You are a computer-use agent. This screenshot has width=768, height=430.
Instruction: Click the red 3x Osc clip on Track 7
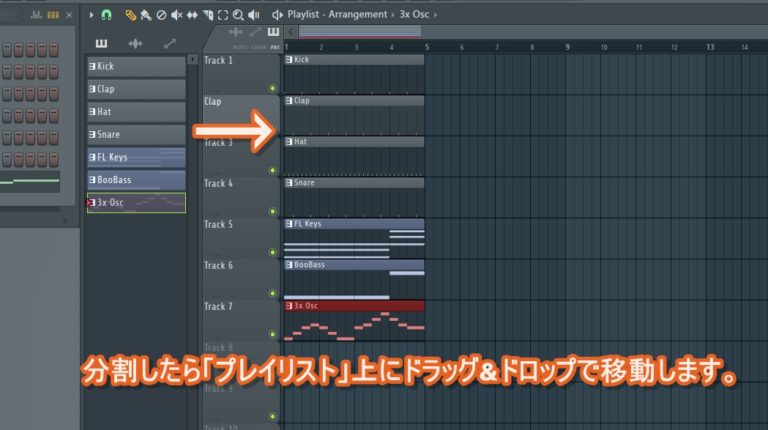[354, 321]
